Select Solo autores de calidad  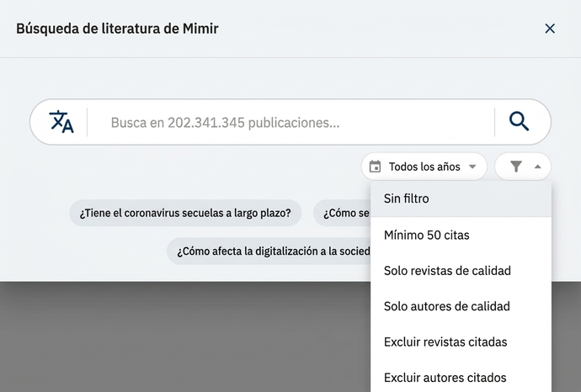coord(461,306)
